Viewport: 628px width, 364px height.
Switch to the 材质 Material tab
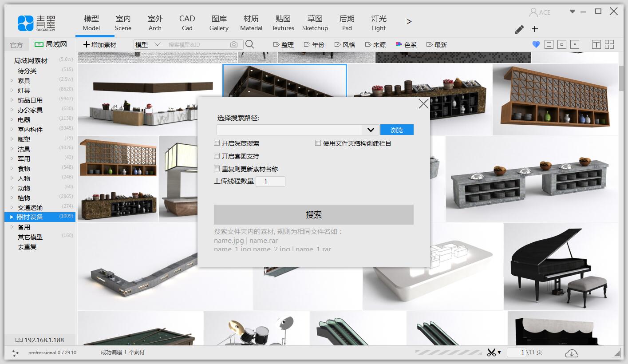[251, 23]
